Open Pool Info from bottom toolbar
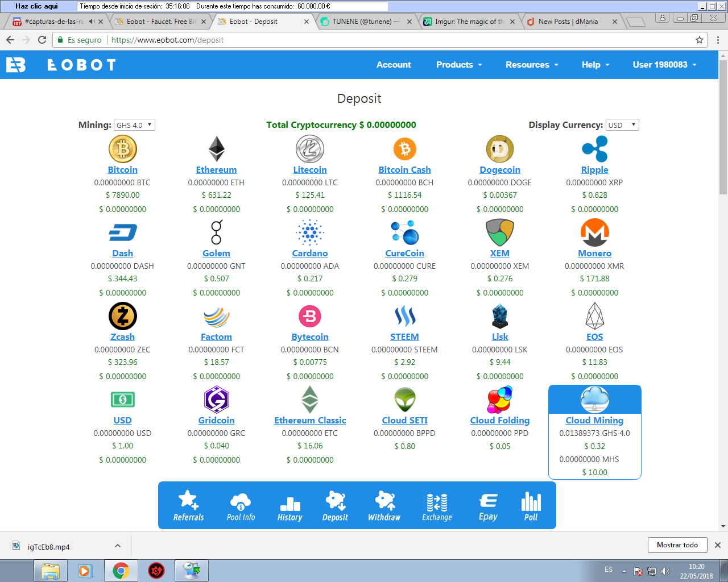 click(x=241, y=507)
